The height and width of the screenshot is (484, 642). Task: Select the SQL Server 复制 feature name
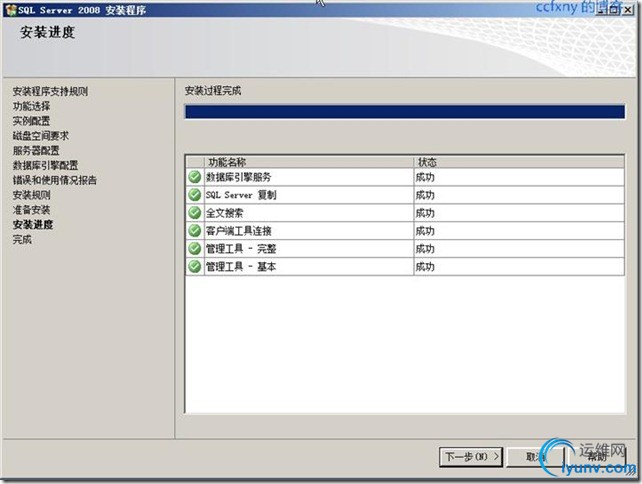(x=241, y=195)
